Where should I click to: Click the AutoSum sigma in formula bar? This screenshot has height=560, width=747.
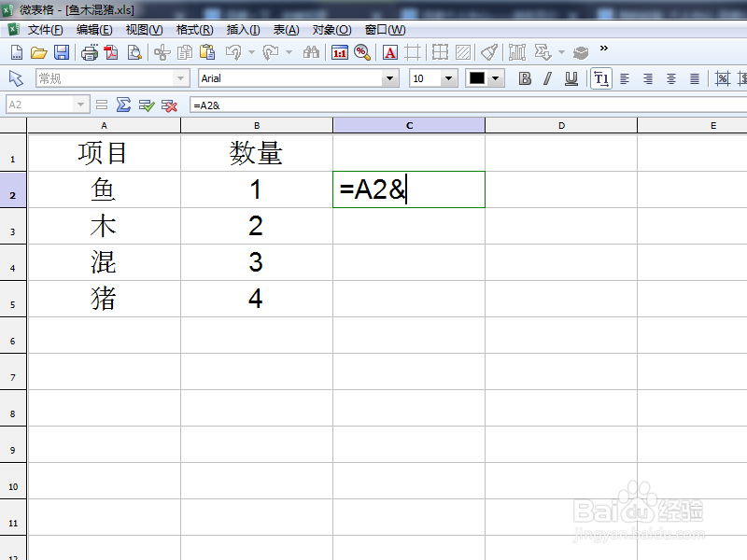123,105
